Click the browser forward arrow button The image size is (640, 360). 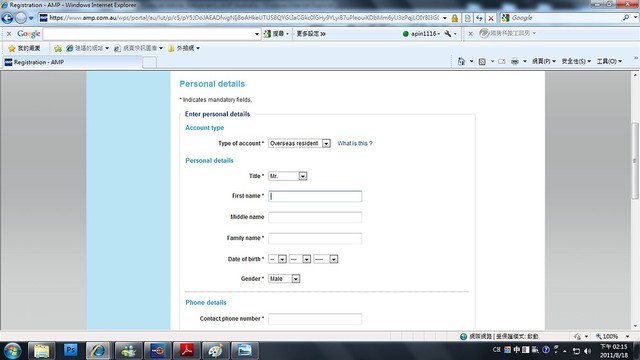click(21, 18)
